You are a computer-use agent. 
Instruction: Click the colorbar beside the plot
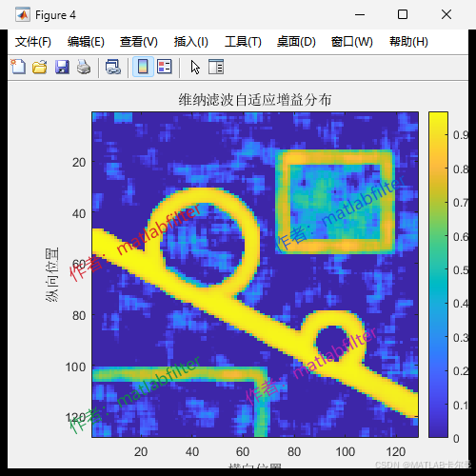click(x=438, y=274)
